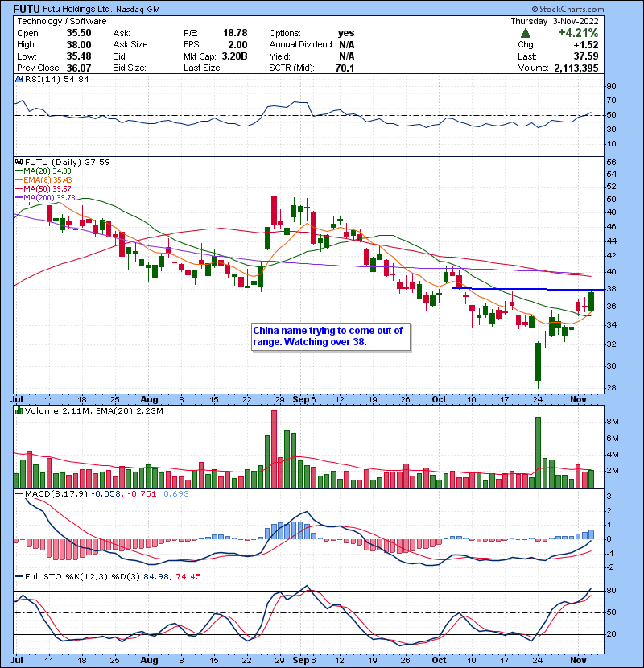Click the date 'Thursday 3-Nov-2022'
644x668 pixels.
point(555,21)
